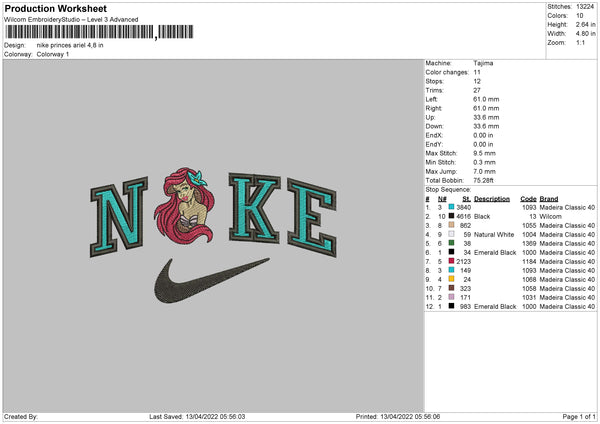This screenshot has height=424, width=600.
Task: Select the Code column header
Action: [528, 199]
